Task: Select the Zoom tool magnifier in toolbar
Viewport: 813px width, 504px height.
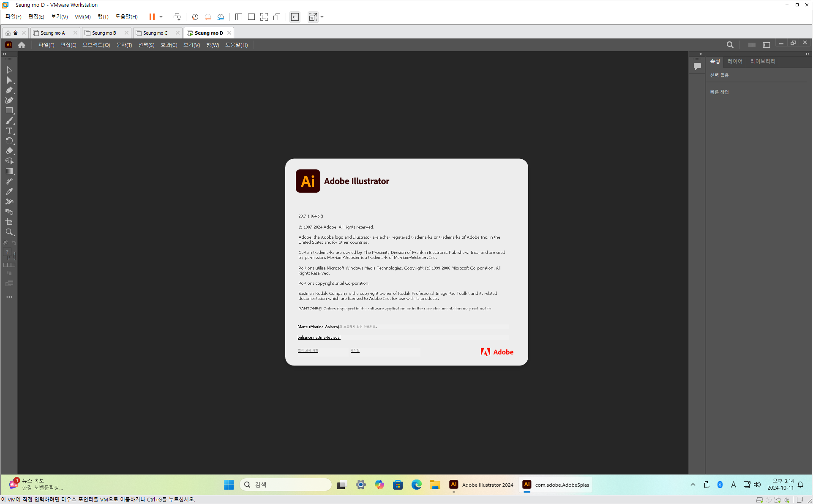Action: tap(9, 232)
